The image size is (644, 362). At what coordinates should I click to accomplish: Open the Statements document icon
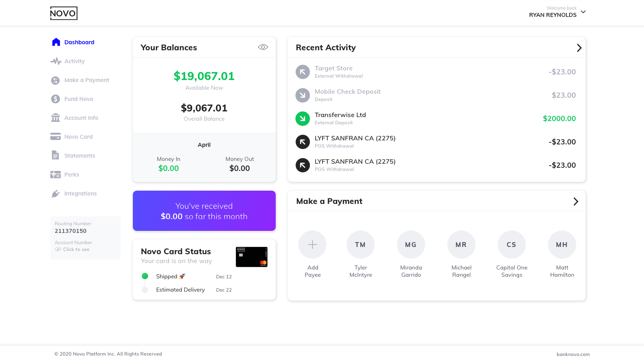[x=56, y=155]
